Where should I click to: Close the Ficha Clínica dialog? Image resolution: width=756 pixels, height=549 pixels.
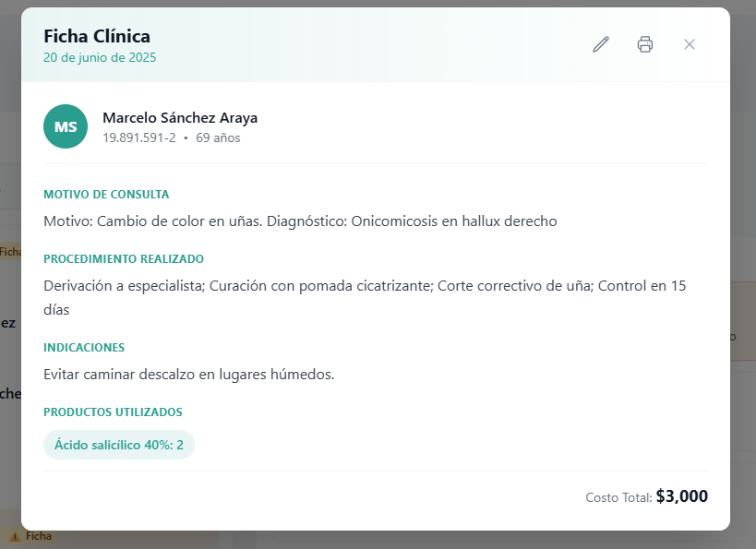pyautogui.click(x=690, y=44)
